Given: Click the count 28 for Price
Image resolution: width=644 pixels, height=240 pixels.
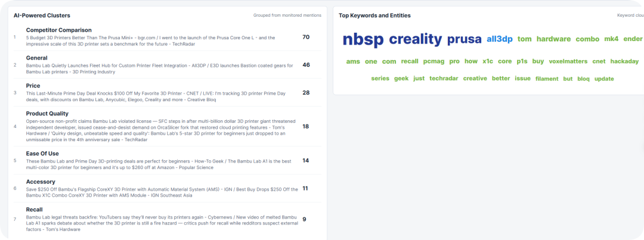Looking at the screenshot, I should click(x=306, y=93).
